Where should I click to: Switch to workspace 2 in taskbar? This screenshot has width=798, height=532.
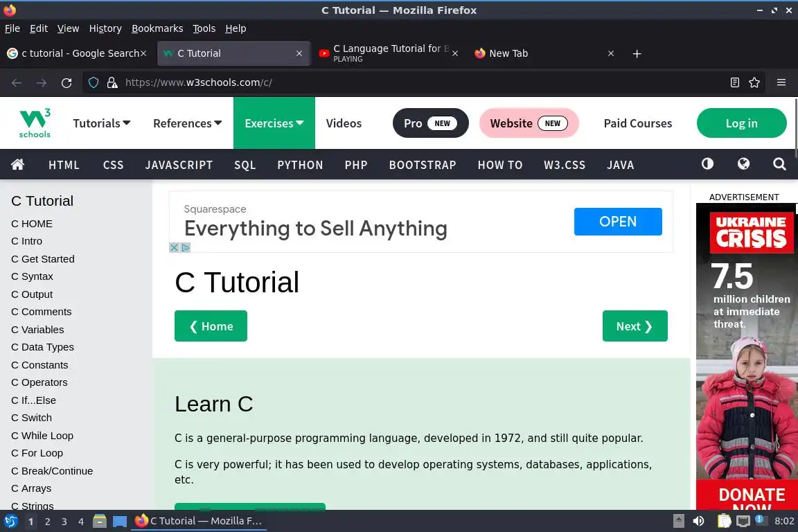pyautogui.click(x=47, y=522)
